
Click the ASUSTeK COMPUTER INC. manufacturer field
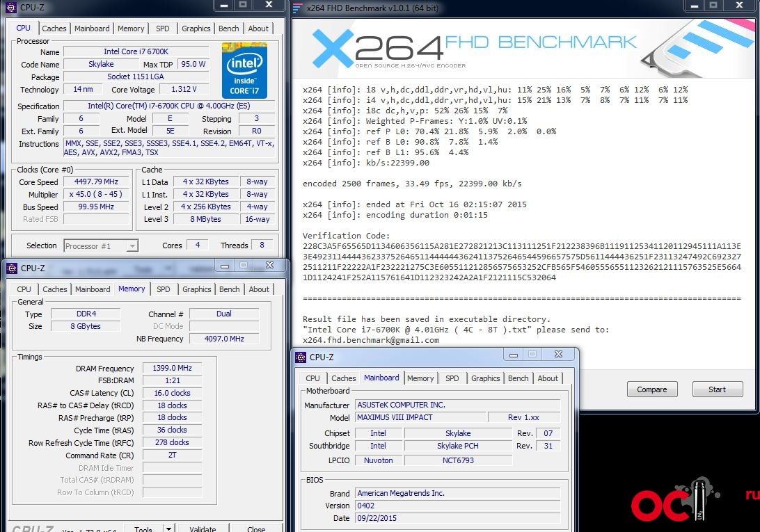[x=458, y=405]
